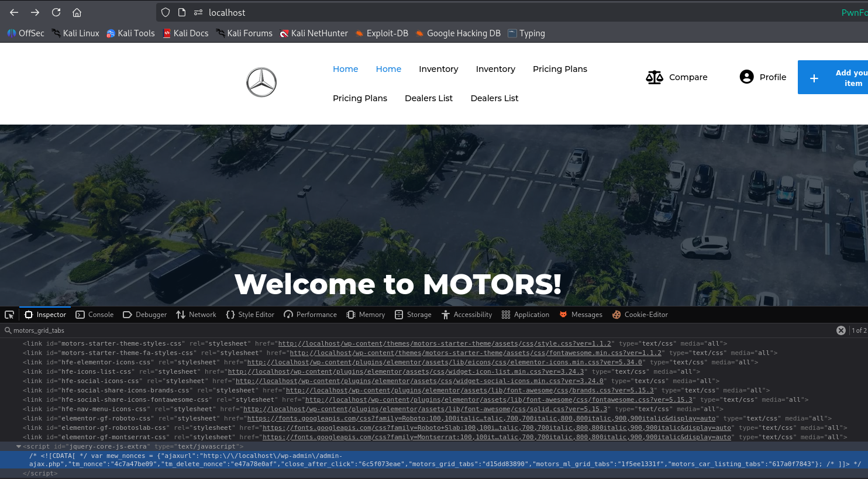
Task: Activate the element picker icon in DevTools
Action: [9, 315]
